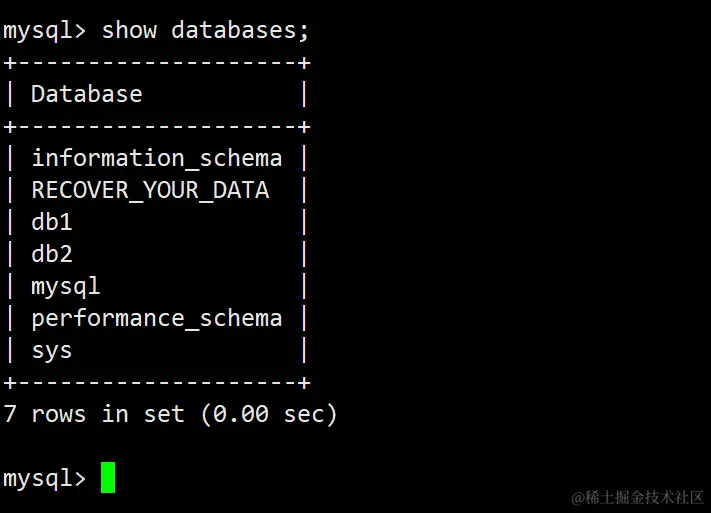The height and width of the screenshot is (513, 711).
Task: Click the performance_schema database row
Action: (156, 318)
